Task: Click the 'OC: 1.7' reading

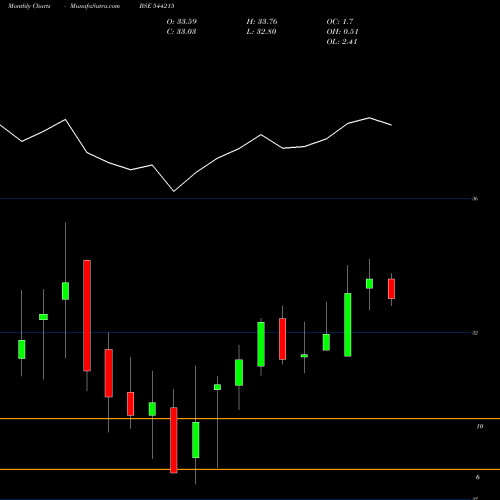Action: point(340,22)
